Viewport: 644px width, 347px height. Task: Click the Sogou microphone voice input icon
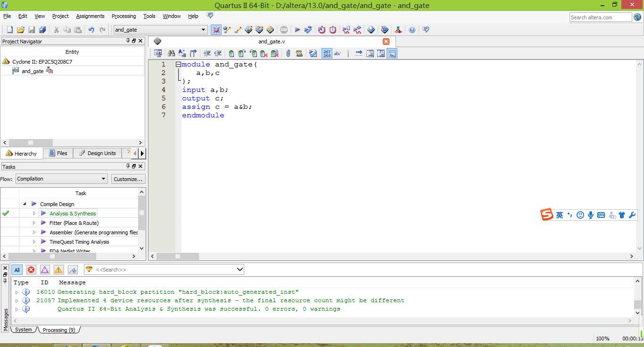591,215
